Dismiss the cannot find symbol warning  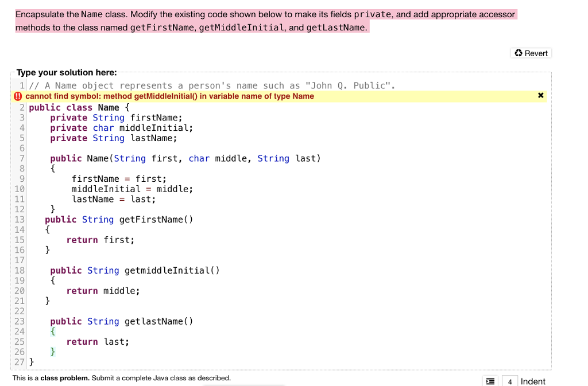point(540,95)
